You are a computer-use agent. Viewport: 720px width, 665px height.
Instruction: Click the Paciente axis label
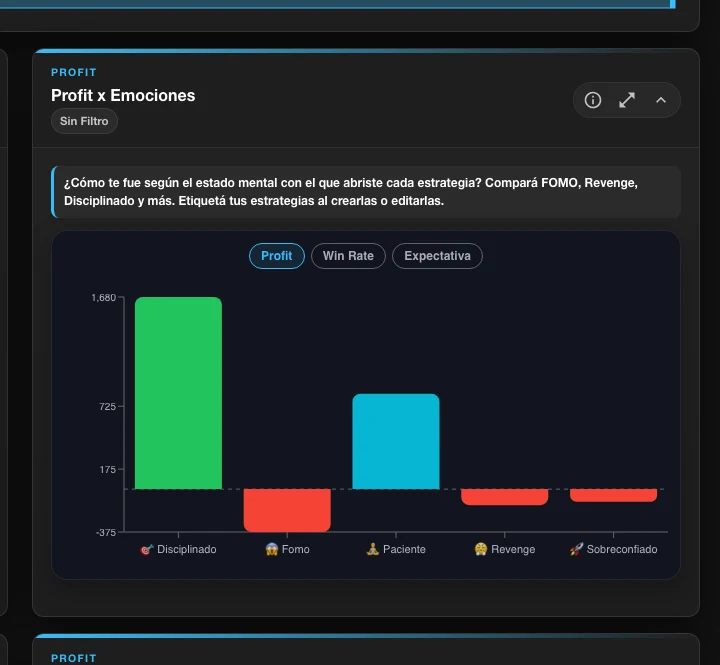click(404, 549)
